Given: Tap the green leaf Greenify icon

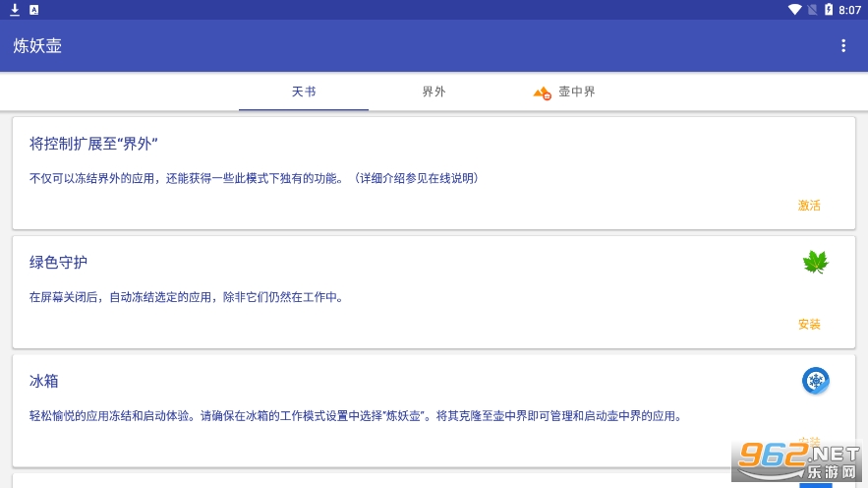Looking at the screenshot, I should tap(815, 262).
